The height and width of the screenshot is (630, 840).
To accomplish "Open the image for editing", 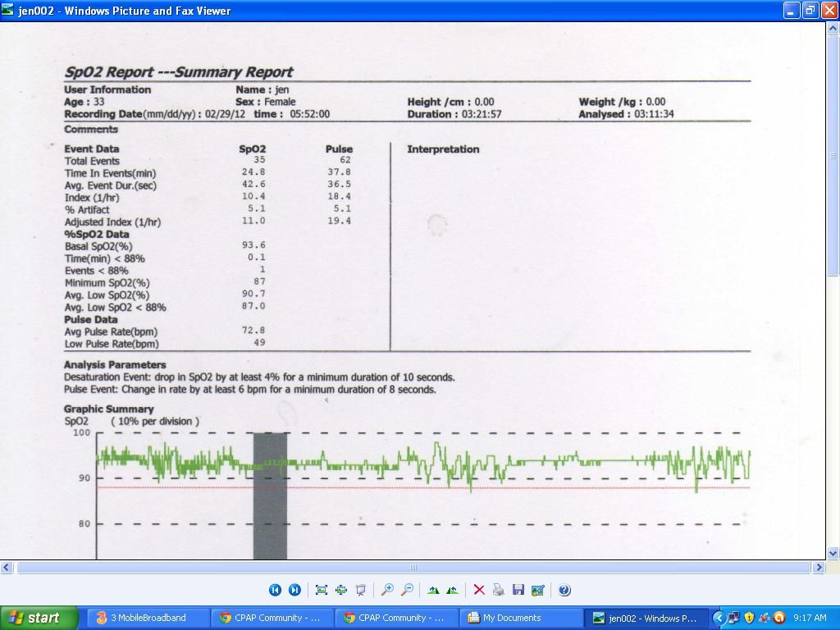I will pos(538,590).
